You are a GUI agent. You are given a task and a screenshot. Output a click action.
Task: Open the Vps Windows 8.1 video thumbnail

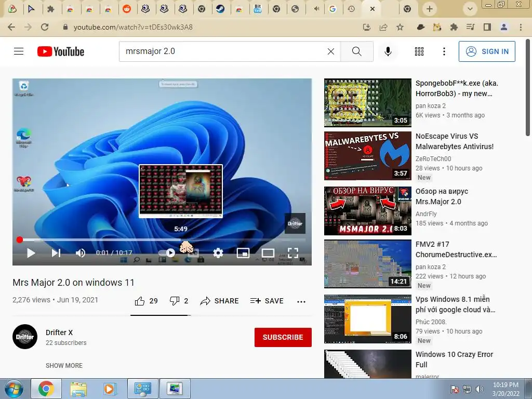[x=367, y=319]
